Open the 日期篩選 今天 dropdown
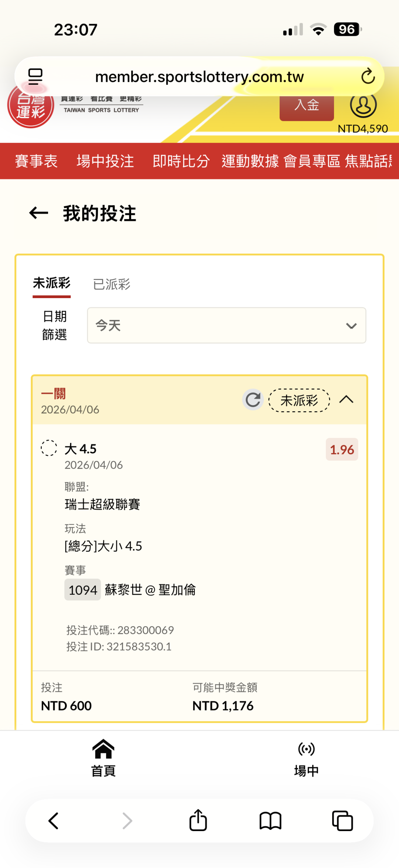Viewport: 399px width, 868px height. 226,325
